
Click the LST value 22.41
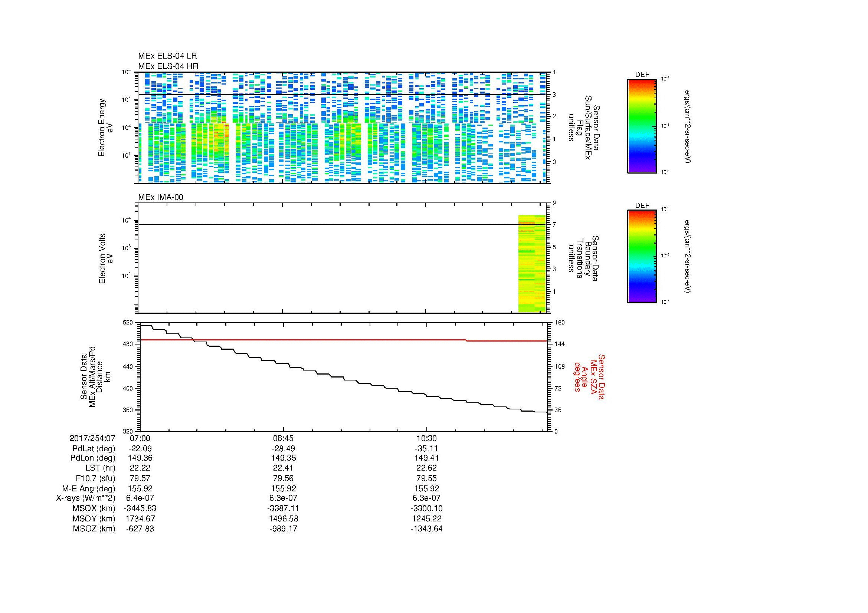click(x=283, y=468)
